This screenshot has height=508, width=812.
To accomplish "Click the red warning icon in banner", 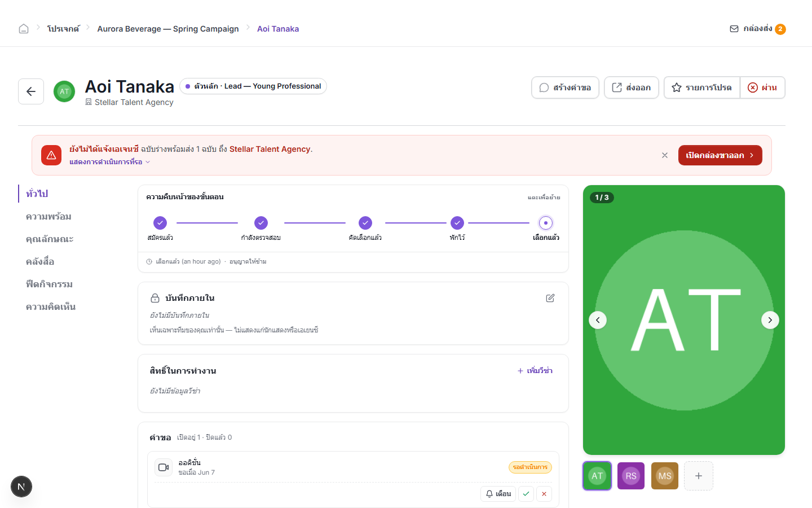I will [51, 155].
